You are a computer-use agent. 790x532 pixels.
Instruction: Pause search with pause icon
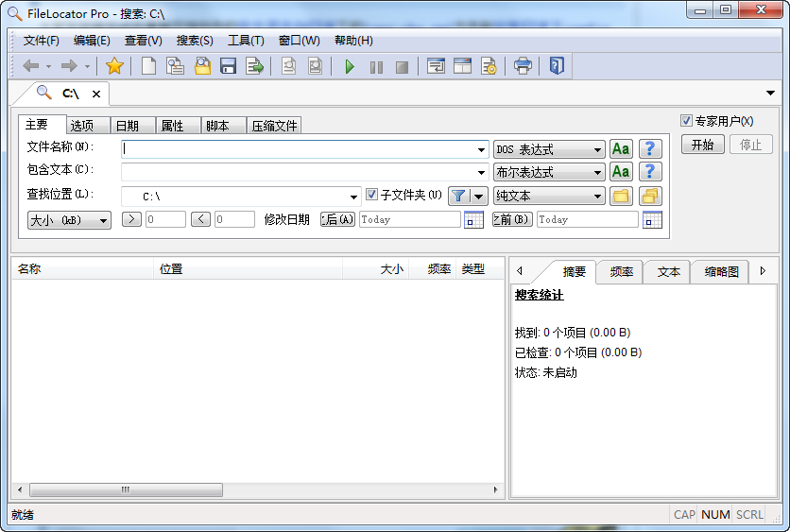(376, 67)
